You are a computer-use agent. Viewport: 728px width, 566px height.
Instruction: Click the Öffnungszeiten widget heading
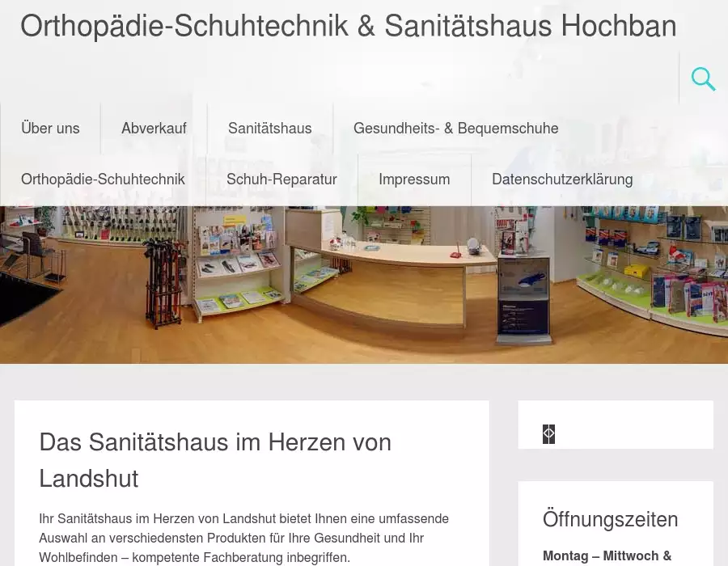click(610, 519)
